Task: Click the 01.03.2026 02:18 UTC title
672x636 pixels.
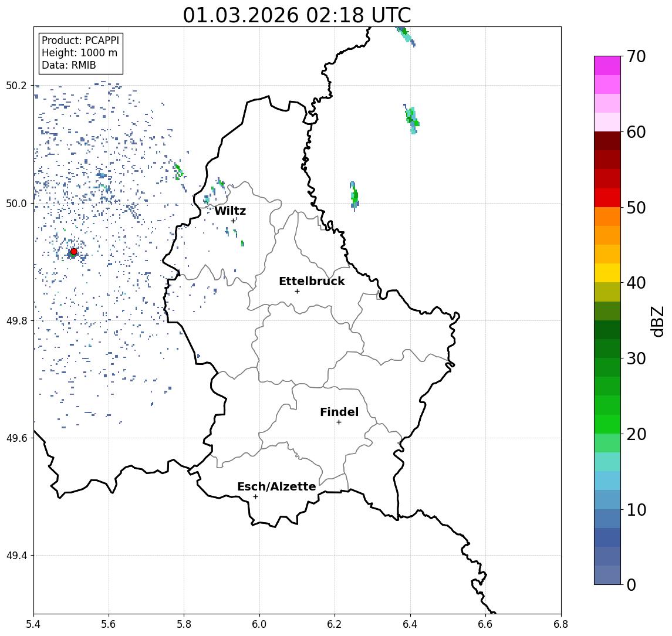Action: pos(297,15)
